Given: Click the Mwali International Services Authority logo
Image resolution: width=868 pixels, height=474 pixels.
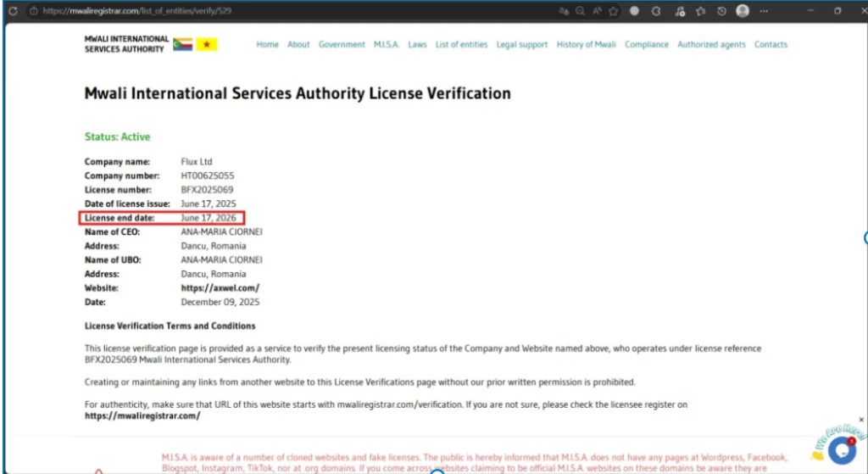Looking at the screenshot, I should click(151, 44).
